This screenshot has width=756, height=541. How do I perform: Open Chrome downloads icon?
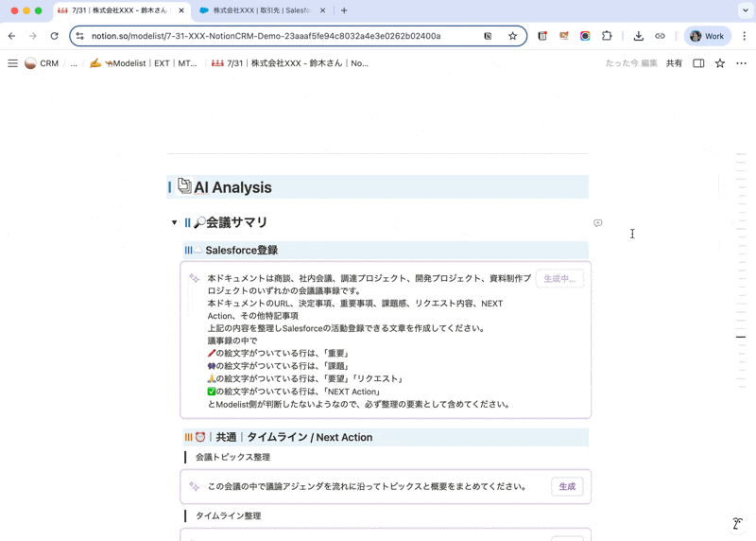pyautogui.click(x=638, y=36)
